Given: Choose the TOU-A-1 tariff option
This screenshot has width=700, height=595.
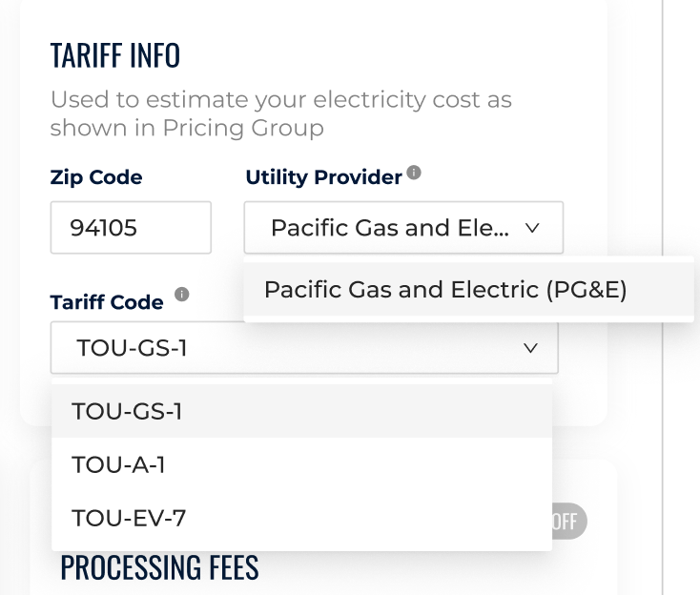Looking at the screenshot, I should click(301, 464).
